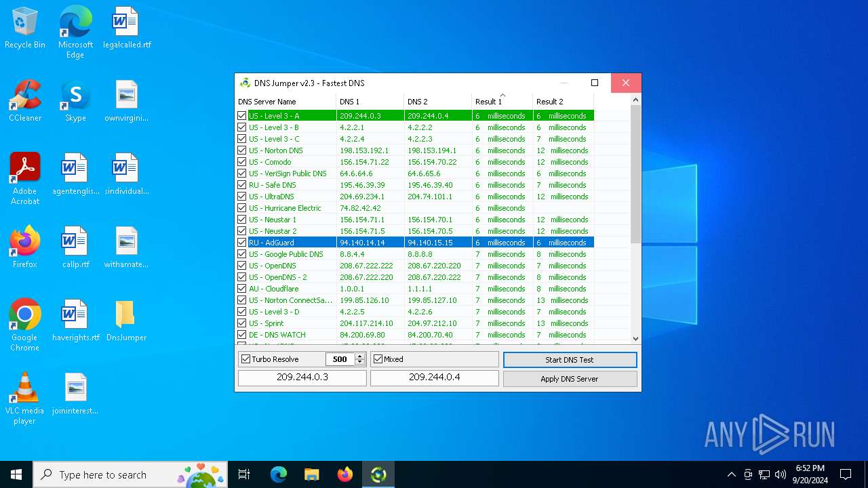Select the agentenglis... document icon

75,175
